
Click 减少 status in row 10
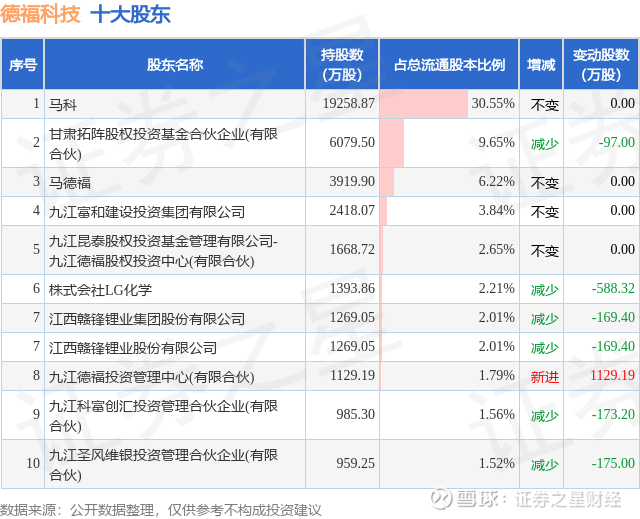[544, 465]
